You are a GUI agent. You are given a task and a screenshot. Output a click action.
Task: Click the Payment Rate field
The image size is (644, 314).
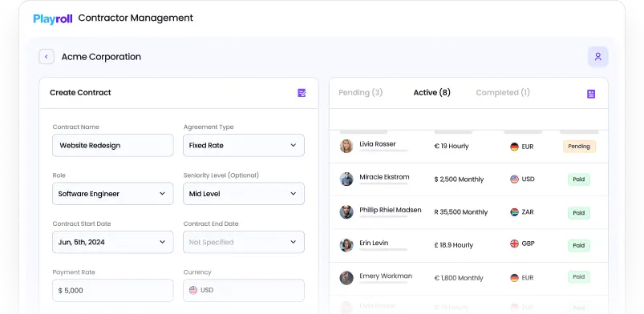click(x=113, y=291)
